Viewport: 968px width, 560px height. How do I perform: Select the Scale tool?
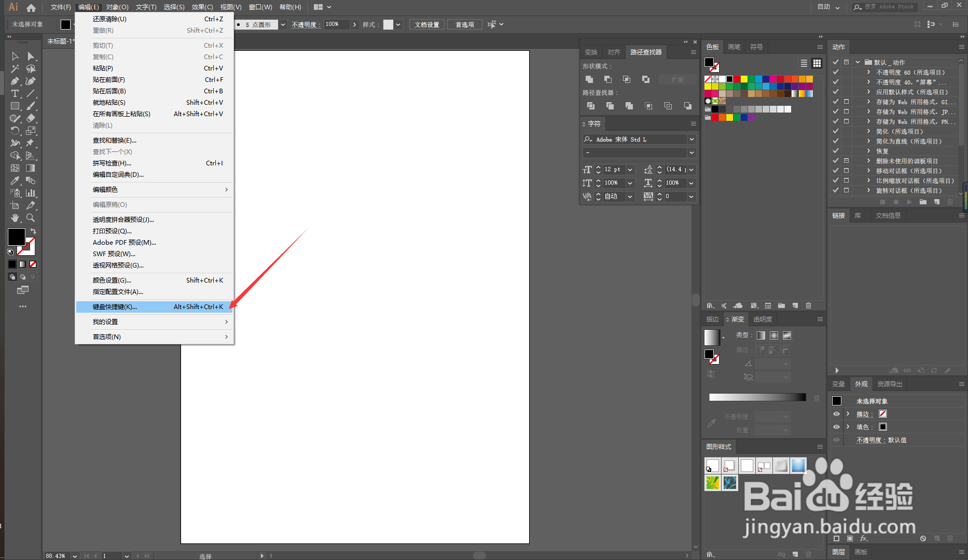point(31,131)
